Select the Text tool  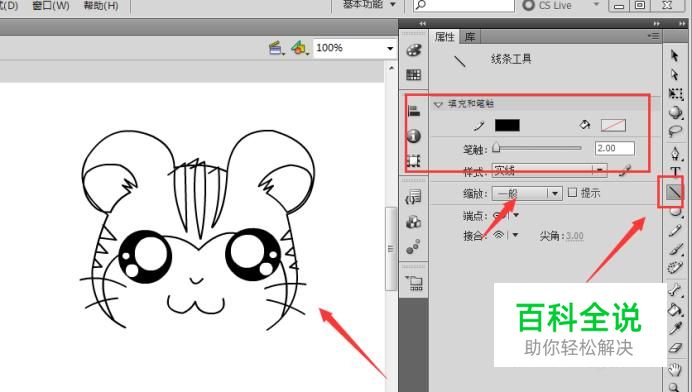[675, 172]
